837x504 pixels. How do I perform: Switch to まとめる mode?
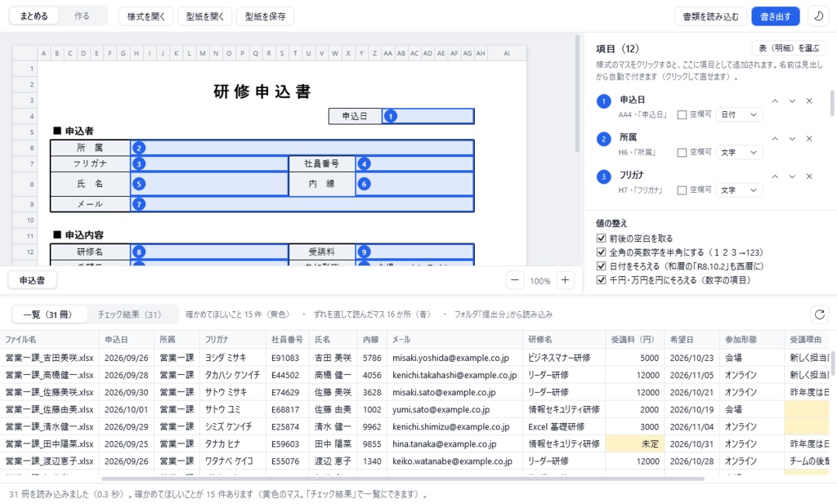pos(34,16)
